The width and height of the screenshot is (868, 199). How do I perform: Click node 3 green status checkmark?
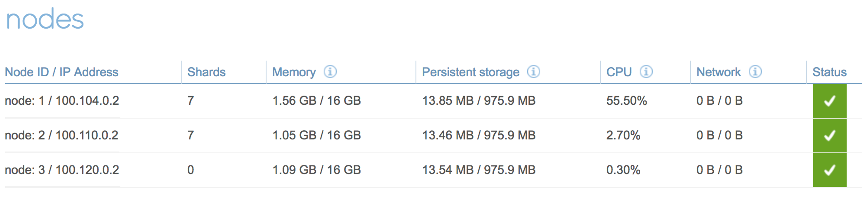click(x=829, y=170)
